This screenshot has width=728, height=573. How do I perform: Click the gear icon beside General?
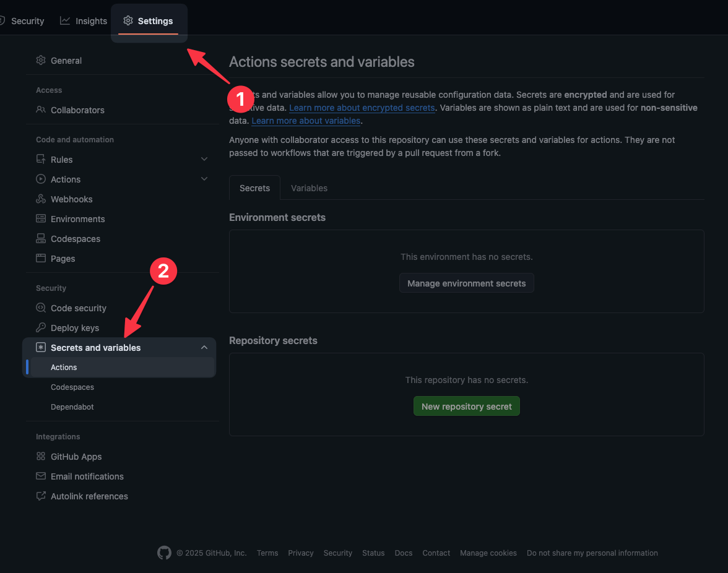(x=41, y=61)
